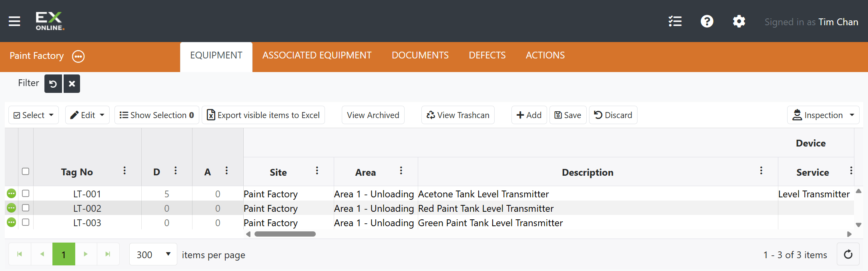Switch to the Documents tab
Viewport: 868px width, 271px height.
pyautogui.click(x=420, y=56)
